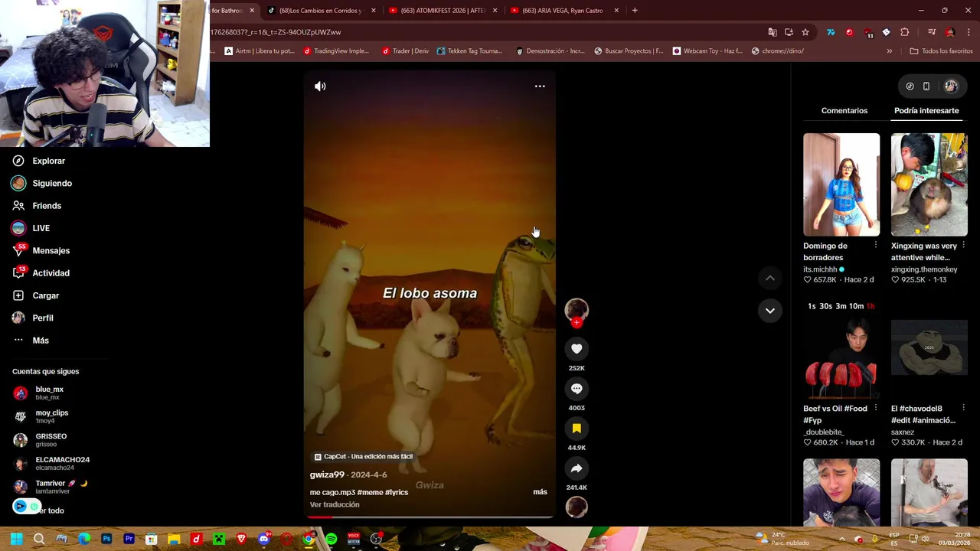Toggle the yellow bookmark save icon
Image resolution: width=980 pixels, height=551 pixels.
577,429
